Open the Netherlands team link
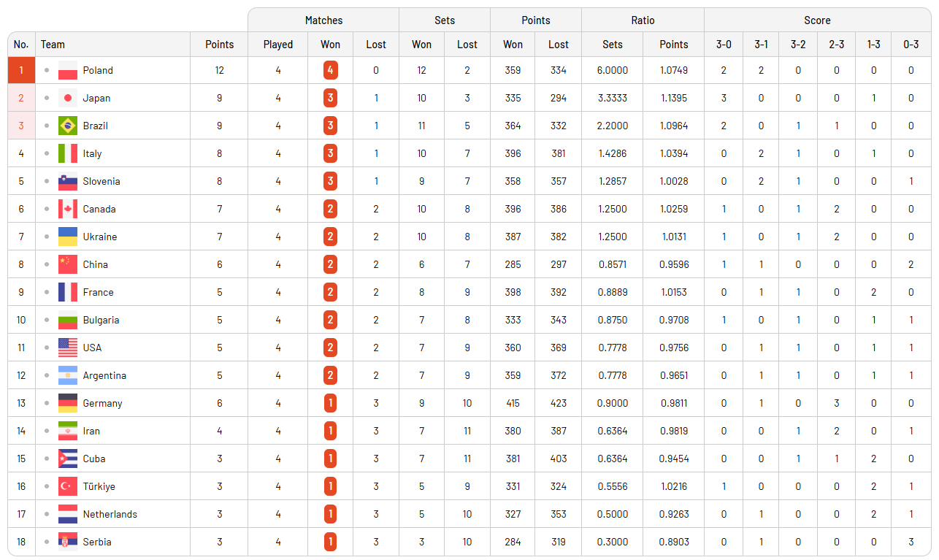The image size is (939, 560). click(x=110, y=515)
